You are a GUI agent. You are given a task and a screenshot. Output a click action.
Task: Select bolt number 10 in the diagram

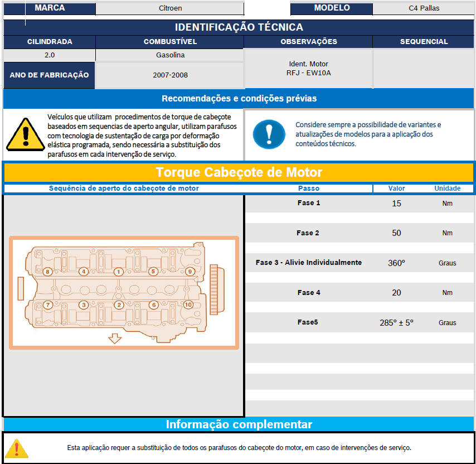pos(188,304)
